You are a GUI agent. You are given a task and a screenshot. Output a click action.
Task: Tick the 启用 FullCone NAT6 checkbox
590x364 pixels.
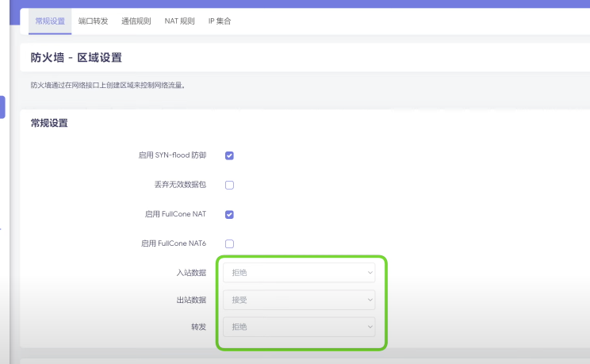point(229,243)
